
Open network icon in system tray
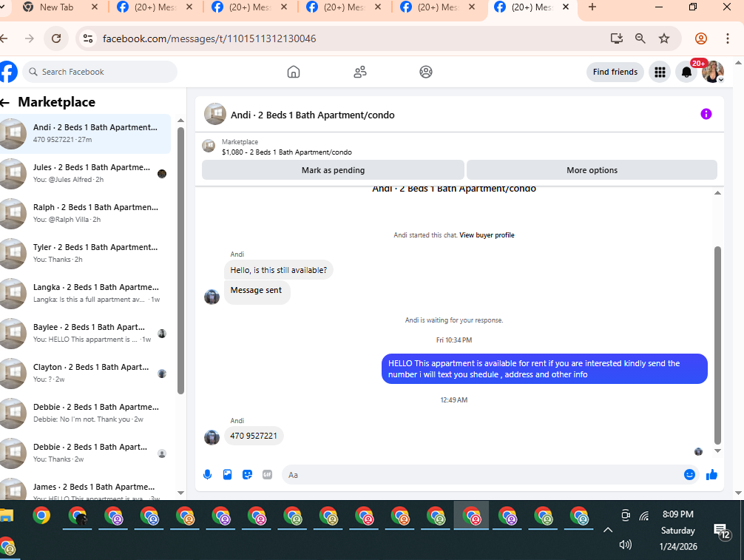[644, 516]
